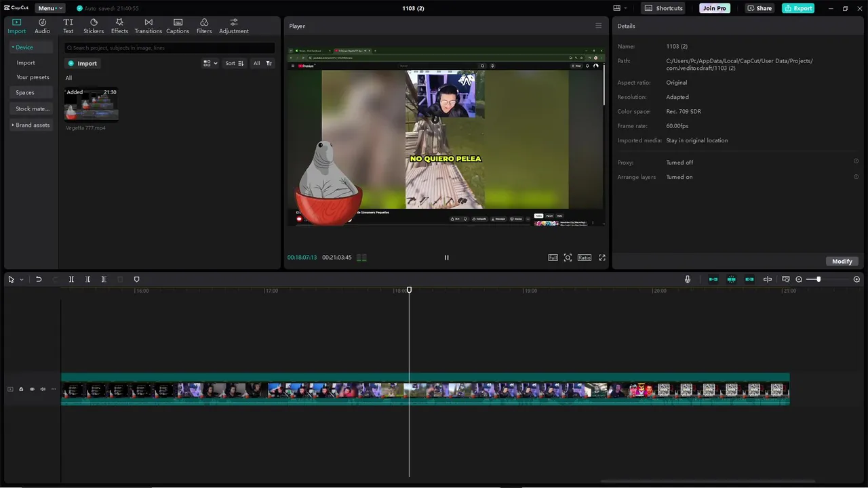Click the Proxy info icon
The height and width of the screenshot is (488, 868).
(856, 161)
